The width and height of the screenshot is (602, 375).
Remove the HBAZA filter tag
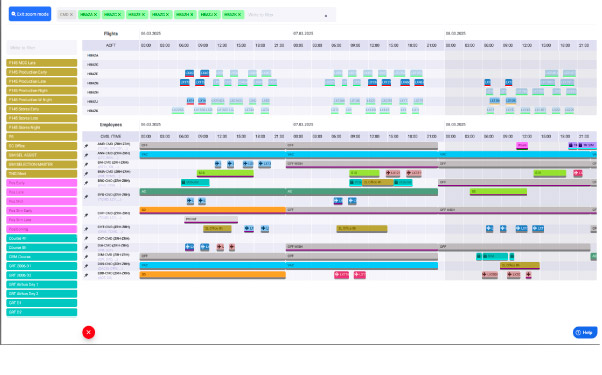pyautogui.click(x=95, y=15)
